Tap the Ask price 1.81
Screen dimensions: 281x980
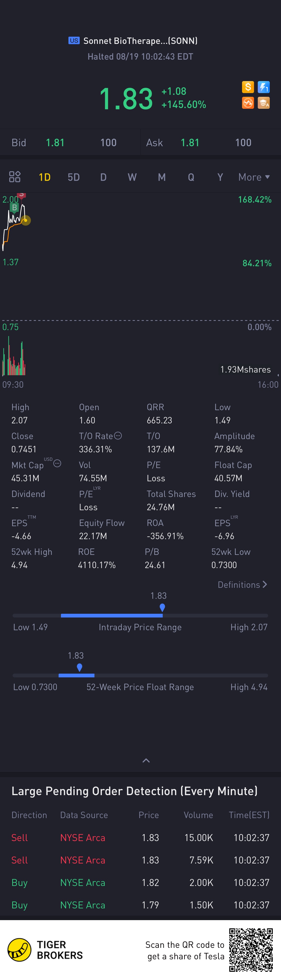(190, 143)
